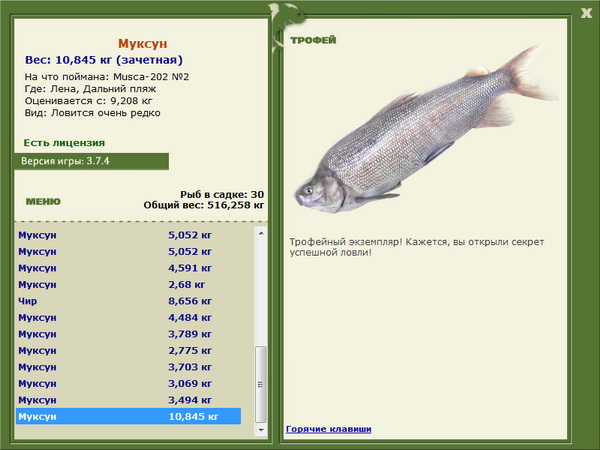
Task: Click the ТРОФЕЙ heading
Action: click(x=313, y=40)
